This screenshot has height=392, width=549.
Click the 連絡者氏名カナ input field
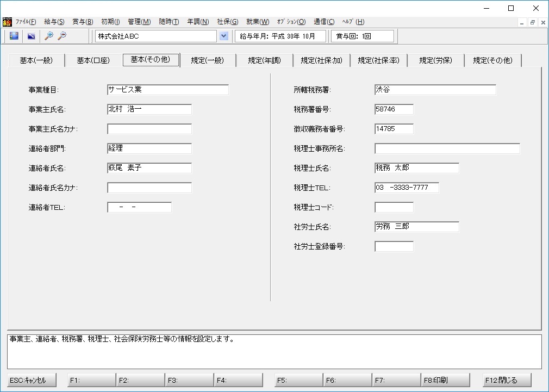tap(149, 188)
